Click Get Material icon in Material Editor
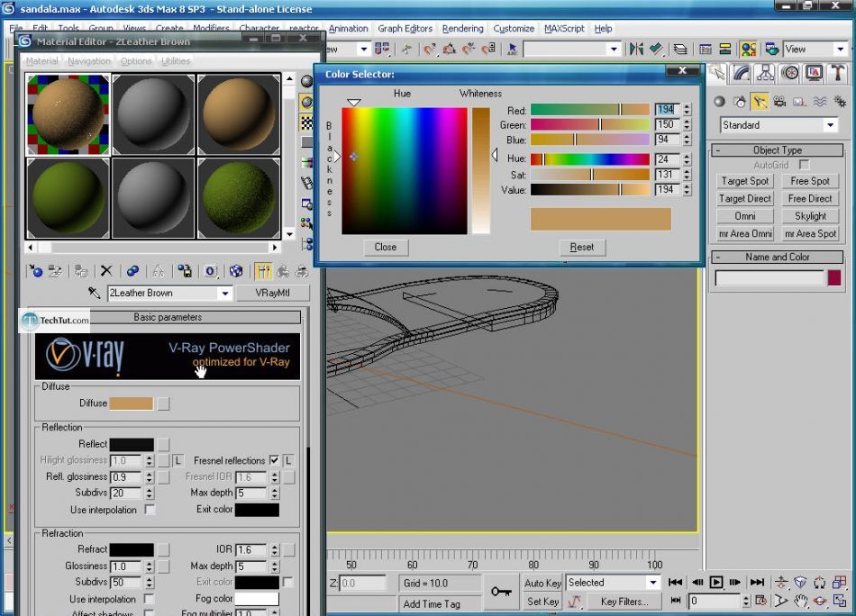The height and width of the screenshot is (616, 856). [35, 270]
